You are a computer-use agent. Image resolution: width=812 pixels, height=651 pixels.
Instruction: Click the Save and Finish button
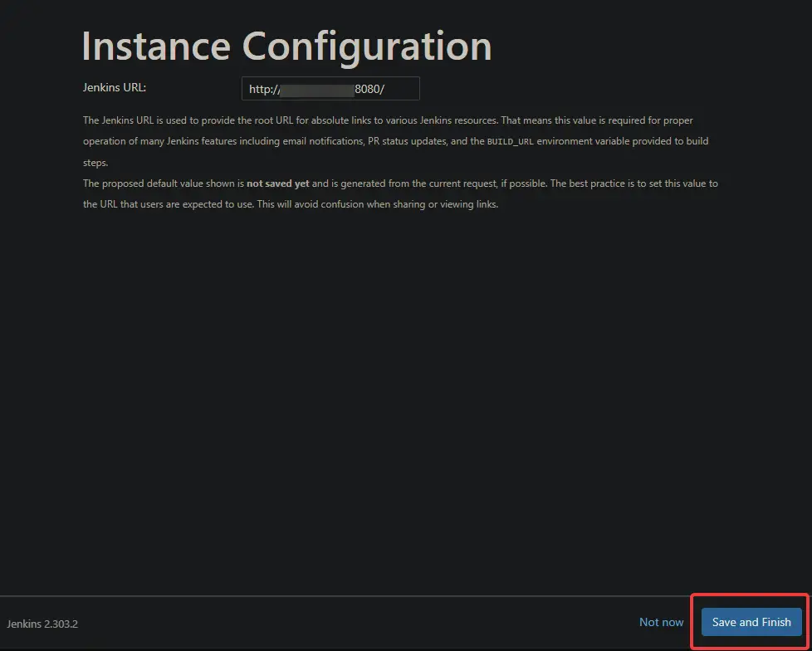pyautogui.click(x=751, y=622)
